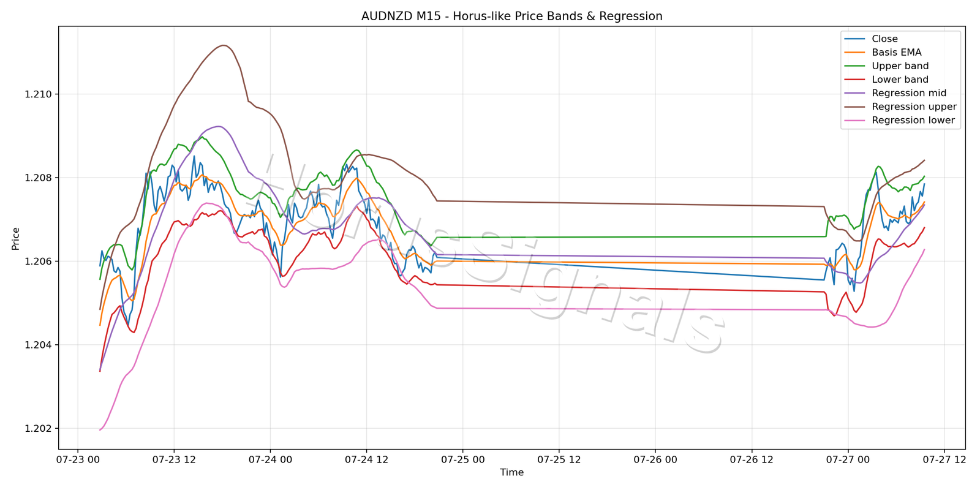Click the purple Regression mid legend swatch

854,93
